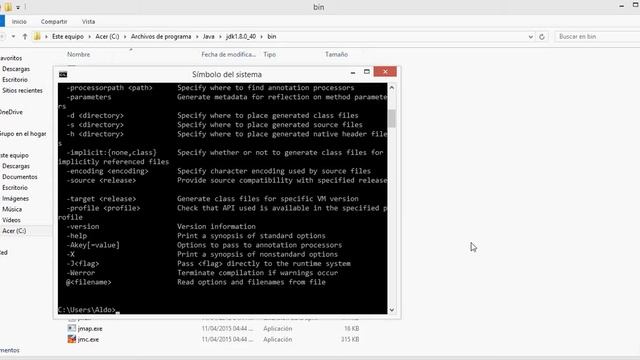The height and width of the screenshot is (360, 640).
Task: Select Este equipo in navigation pane
Action: 14,155
